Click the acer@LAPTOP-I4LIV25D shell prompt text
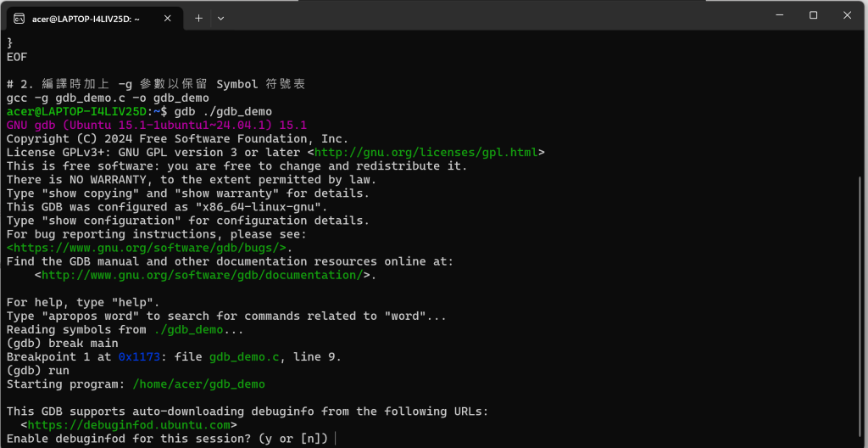This screenshot has width=868, height=448. (76, 111)
